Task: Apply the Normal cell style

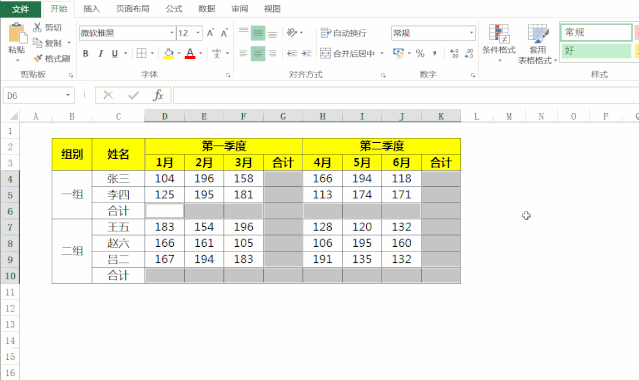Action: [596, 33]
